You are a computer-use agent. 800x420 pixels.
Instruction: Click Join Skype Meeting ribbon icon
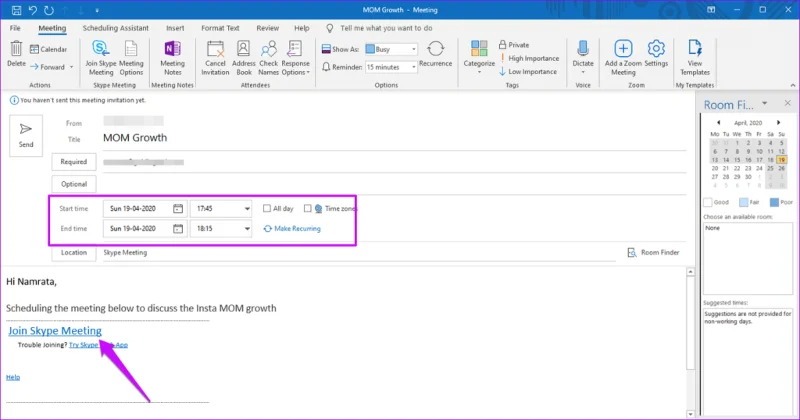point(101,58)
